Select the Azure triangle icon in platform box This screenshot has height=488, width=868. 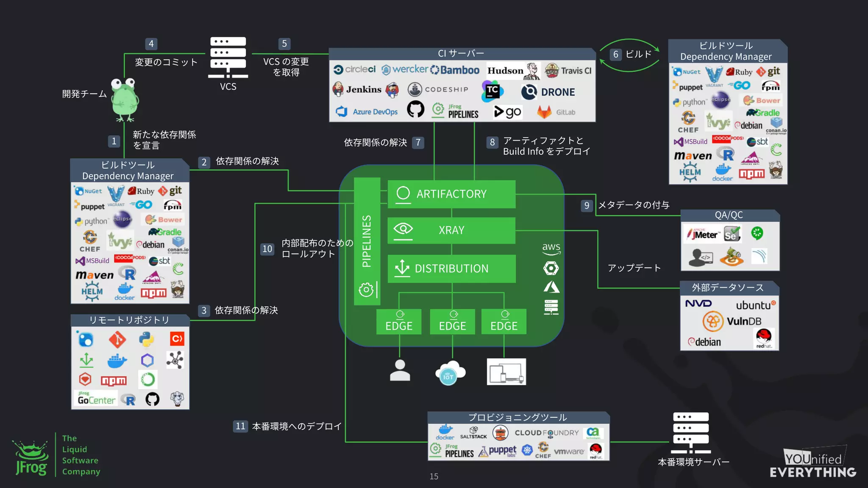point(551,287)
